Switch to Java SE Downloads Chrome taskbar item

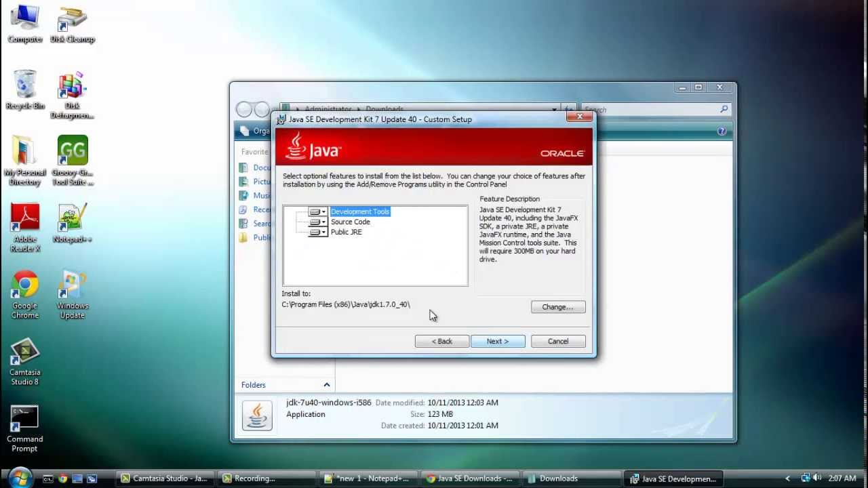471,479
